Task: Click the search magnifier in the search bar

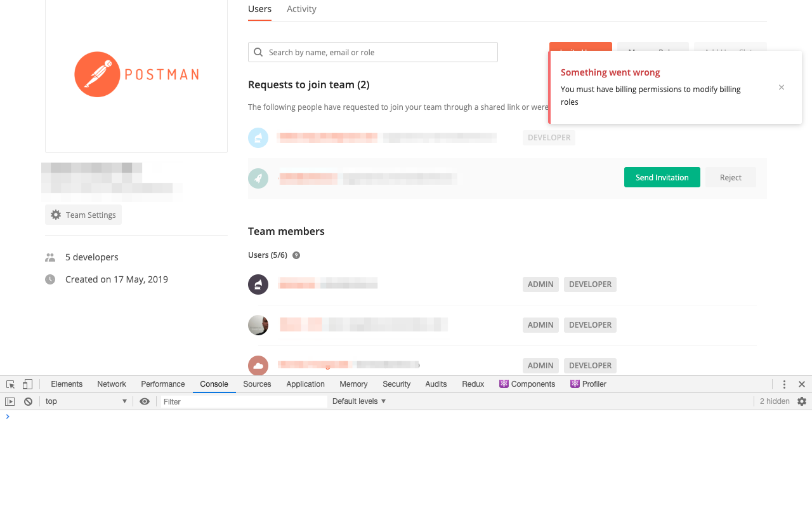Action: click(258, 51)
